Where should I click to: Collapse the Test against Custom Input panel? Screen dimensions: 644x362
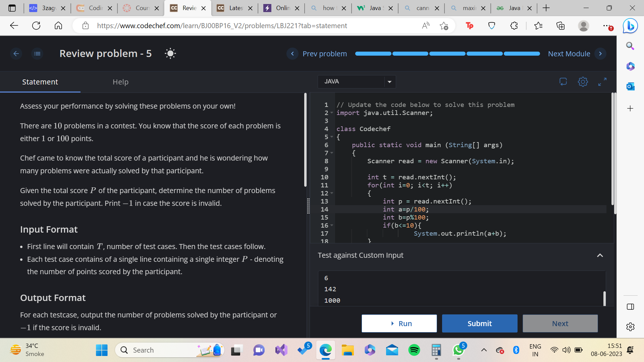pyautogui.click(x=600, y=255)
